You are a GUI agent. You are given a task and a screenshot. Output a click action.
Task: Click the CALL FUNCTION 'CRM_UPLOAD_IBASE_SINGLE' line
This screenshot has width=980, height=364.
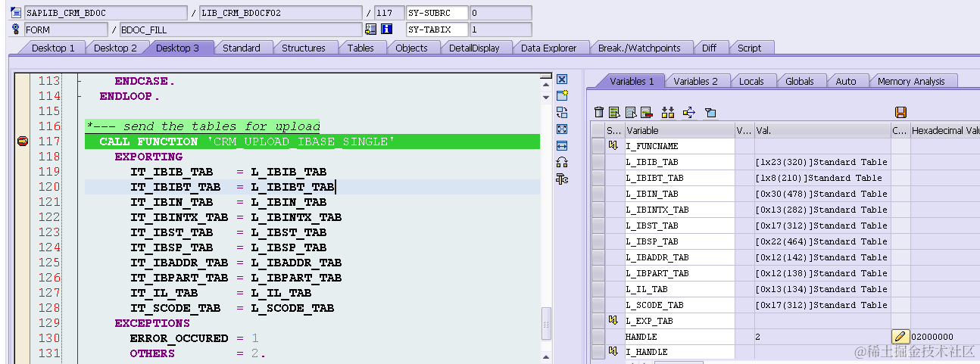[312, 142]
